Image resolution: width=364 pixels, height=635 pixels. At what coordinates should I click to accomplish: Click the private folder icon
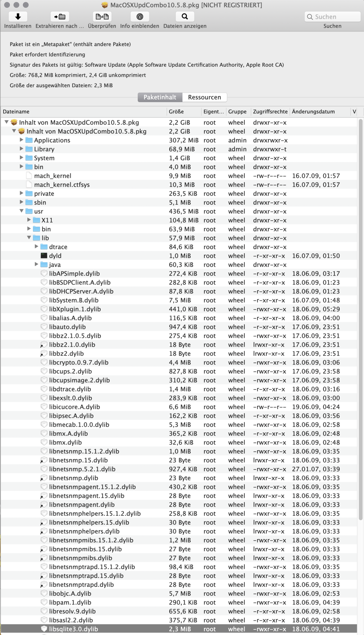pos(29,193)
